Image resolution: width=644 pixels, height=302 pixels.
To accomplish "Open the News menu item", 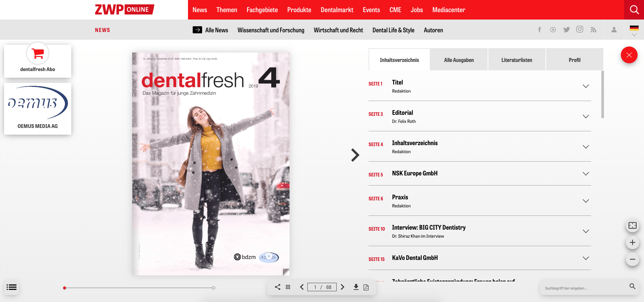I will (x=200, y=10).
